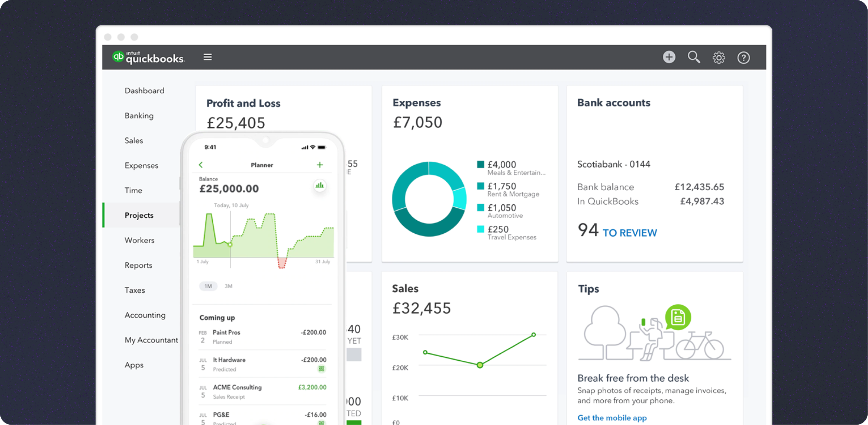Open the search magnifier icon
Viewport: 868px width, 425px height.
(694, 57)
